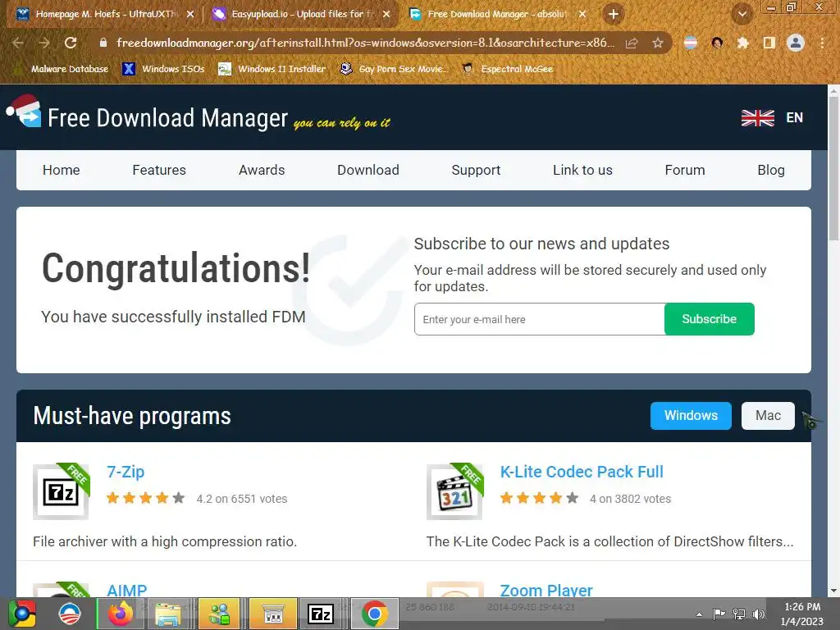Click the Obama logo taskbar icon
Image resolution: width=840 pixels, height=630 pixels.
70,614
